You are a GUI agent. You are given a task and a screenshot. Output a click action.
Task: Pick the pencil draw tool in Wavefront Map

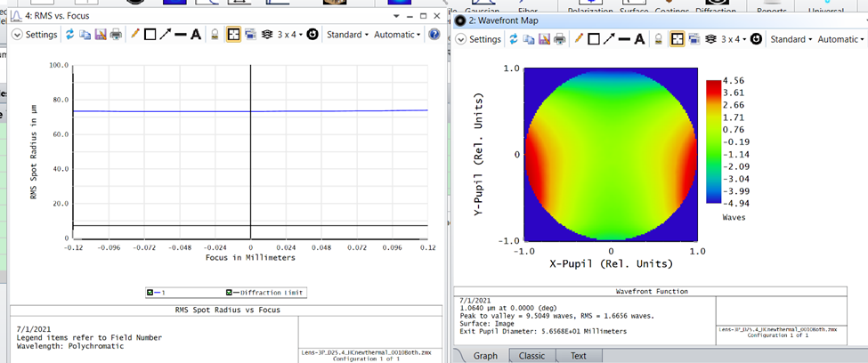click(x=580, y=39)
